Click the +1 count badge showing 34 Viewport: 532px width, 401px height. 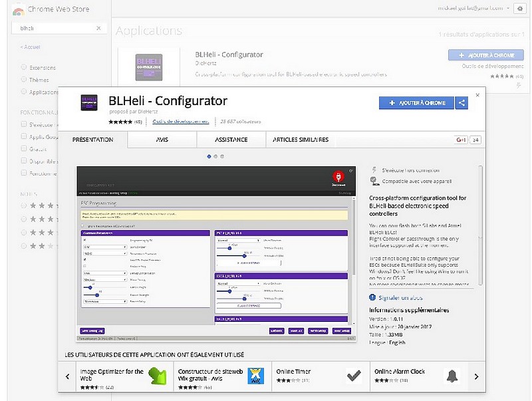pos(475,140)
